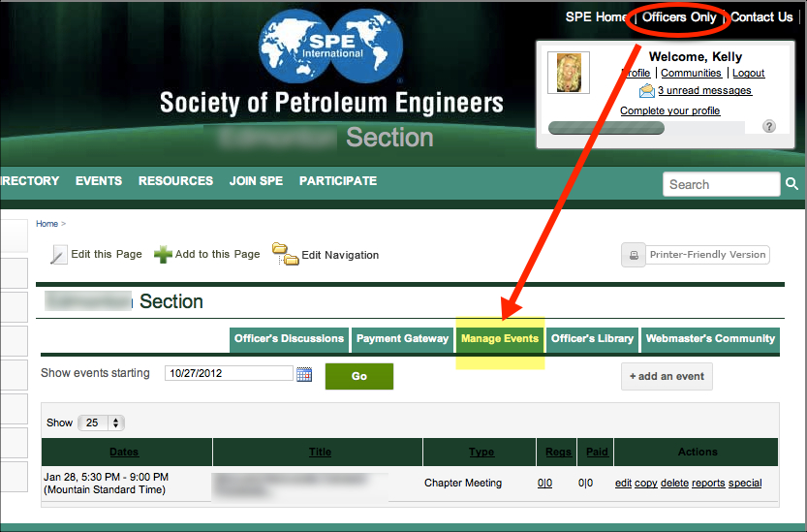The width and height of the screenshot is (807, 532).
Task: Click the Chapter Meeting type cell
Action: [x=463, y=484]
